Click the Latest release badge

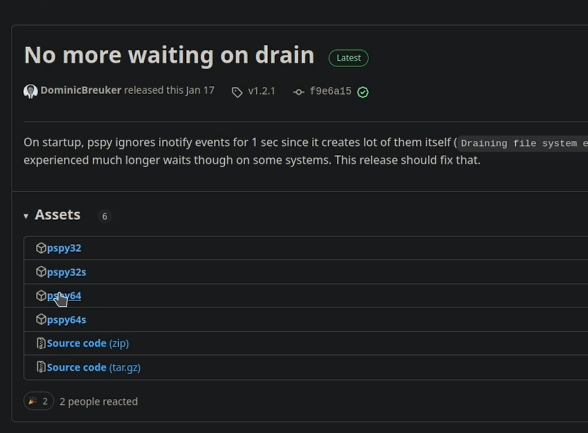(x=349, y=58)
